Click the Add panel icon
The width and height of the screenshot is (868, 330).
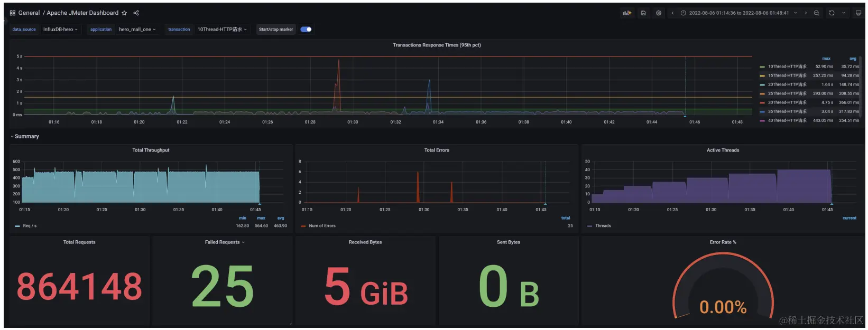tap(627, 13)
